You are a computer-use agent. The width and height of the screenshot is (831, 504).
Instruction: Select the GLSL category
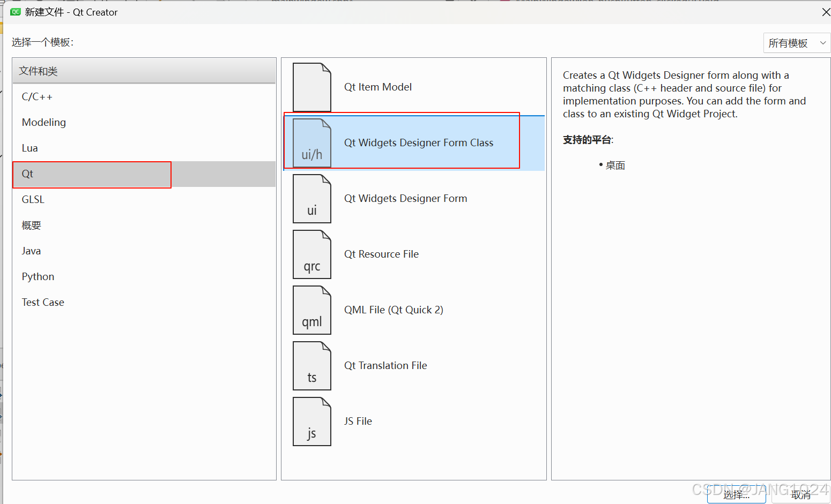[x=144, y=200]
